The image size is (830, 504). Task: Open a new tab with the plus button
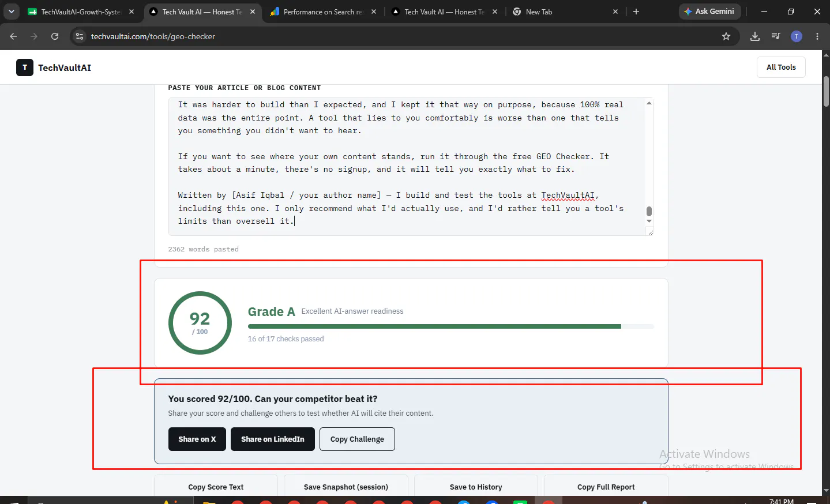[636, 12]
